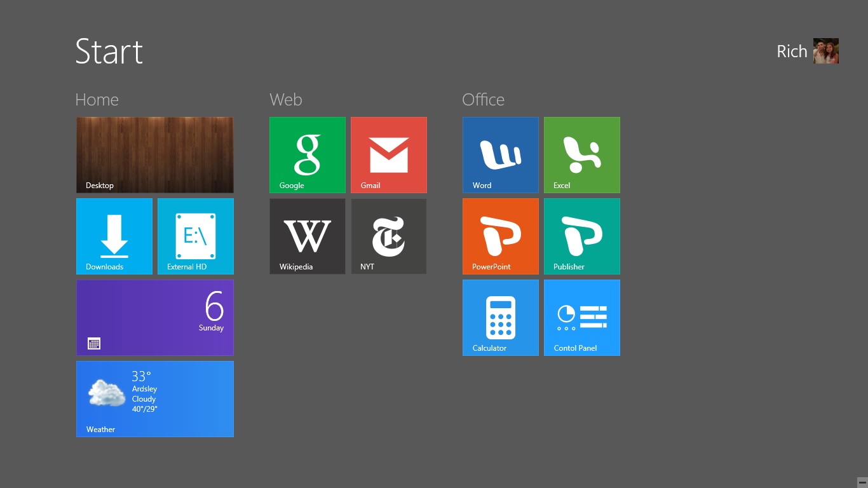The height and width of the screenshot is (488, 868).
Task: Open the Weather tile for Ardsley
Action: coord(155,399)
